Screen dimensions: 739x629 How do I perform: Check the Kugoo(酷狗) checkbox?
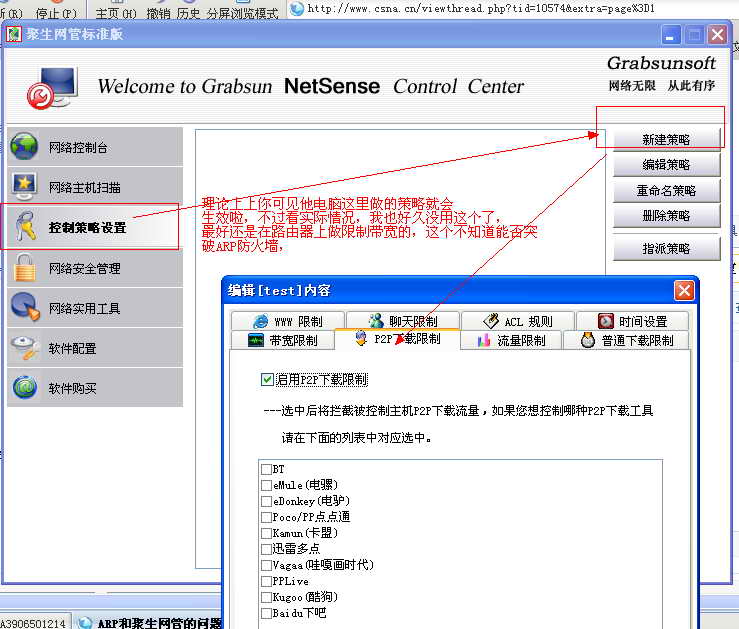click(266, 597)
